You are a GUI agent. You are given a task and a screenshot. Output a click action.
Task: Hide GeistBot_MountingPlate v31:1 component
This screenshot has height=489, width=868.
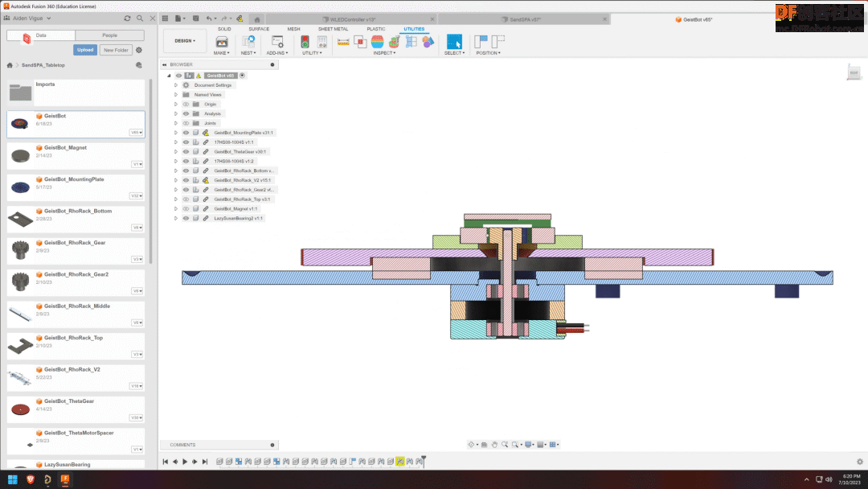(x=186, y=133)
